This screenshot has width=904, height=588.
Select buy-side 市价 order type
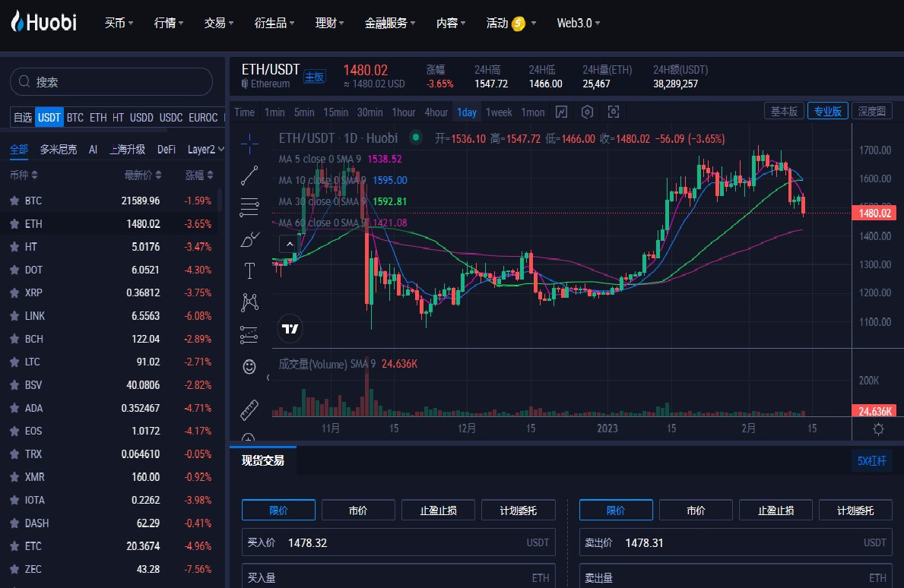[358, 511]
